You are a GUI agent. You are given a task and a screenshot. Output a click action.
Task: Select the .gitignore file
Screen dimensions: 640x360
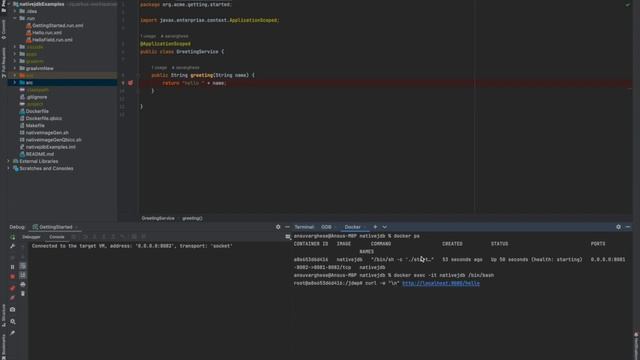[33, 97]
